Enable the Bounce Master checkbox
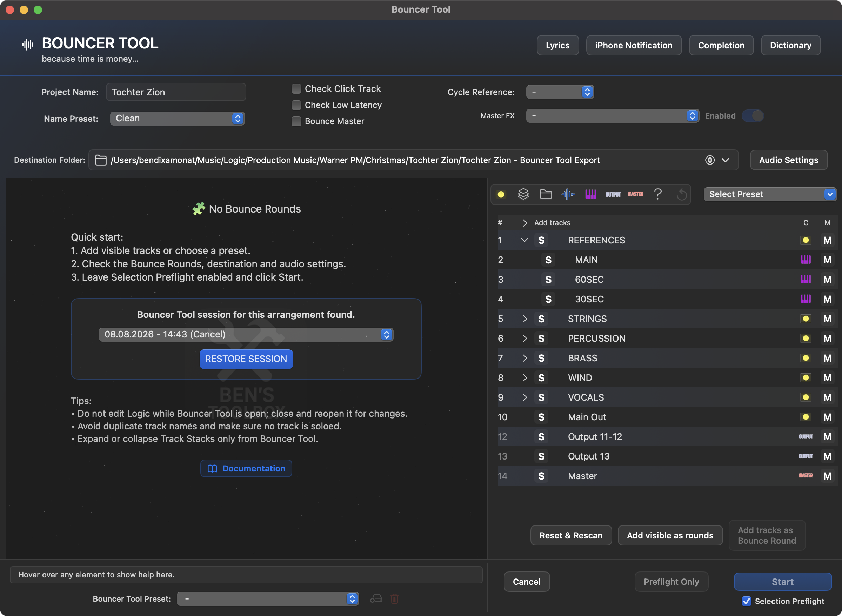This screenshot has width=842, height=616. click(x=296, y=121)
